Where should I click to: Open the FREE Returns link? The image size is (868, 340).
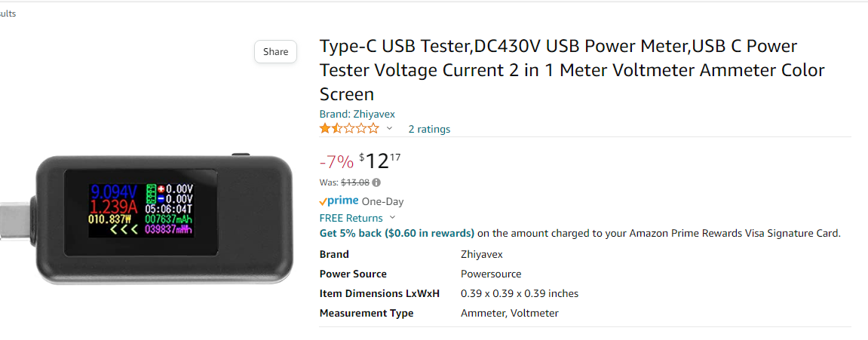coord(351,218)
